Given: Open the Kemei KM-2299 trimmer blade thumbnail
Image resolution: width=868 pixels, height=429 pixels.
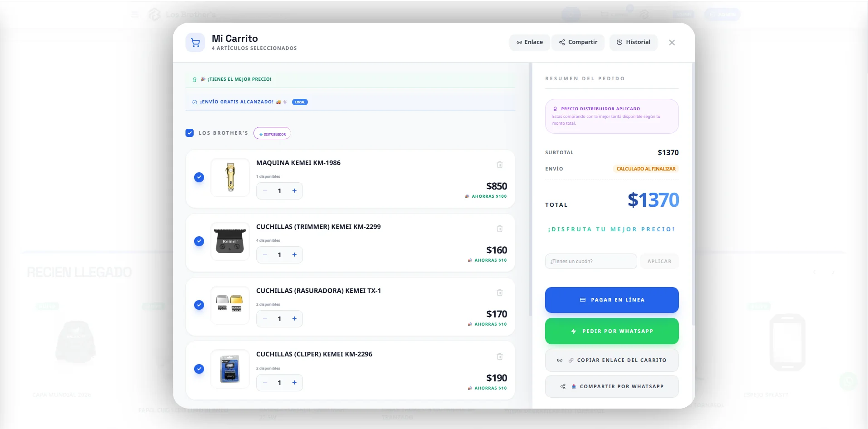Looking at the screenshot, I should tap(230, 241).
